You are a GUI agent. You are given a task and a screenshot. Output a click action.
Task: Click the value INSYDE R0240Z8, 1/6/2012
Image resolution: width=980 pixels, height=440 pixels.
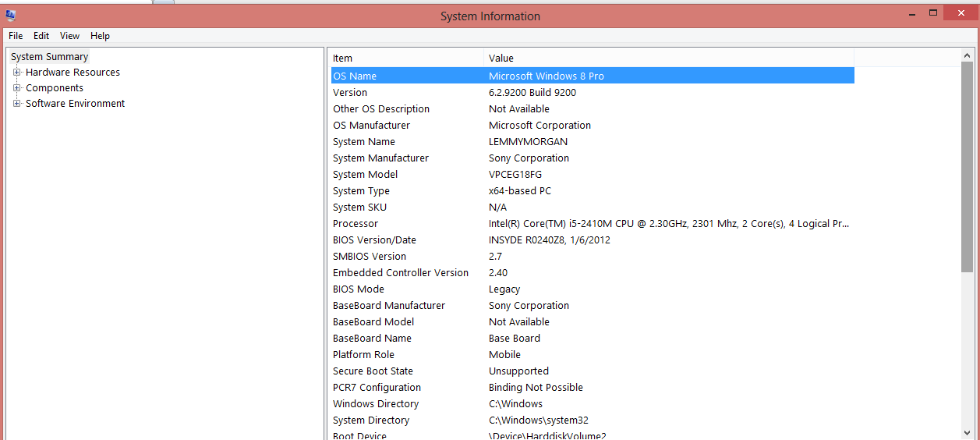click(550, 240)
